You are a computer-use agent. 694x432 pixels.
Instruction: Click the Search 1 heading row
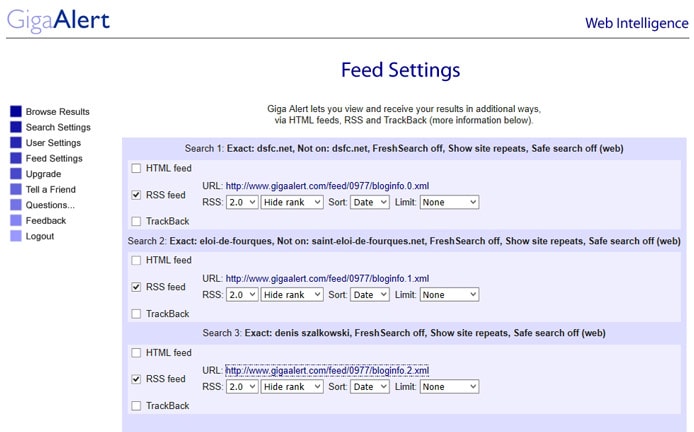coord(404,148)
